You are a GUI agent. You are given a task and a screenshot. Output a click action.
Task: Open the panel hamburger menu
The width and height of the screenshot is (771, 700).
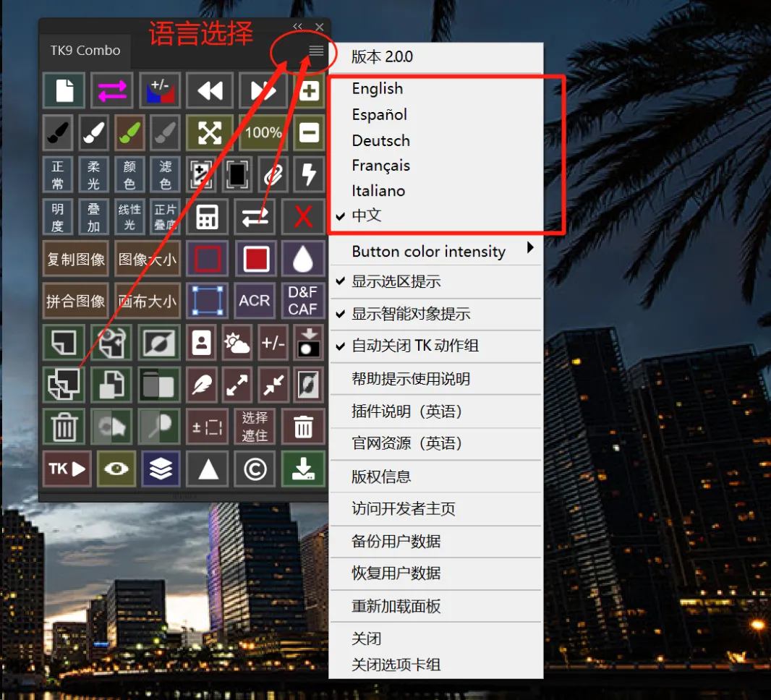tap(315, 51)
